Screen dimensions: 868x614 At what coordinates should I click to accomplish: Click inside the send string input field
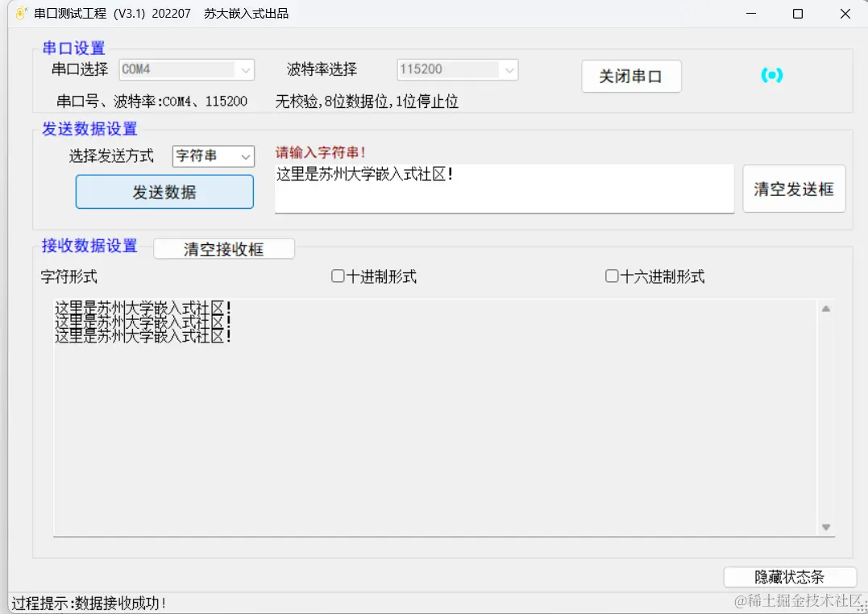click(x=505, y=189)
